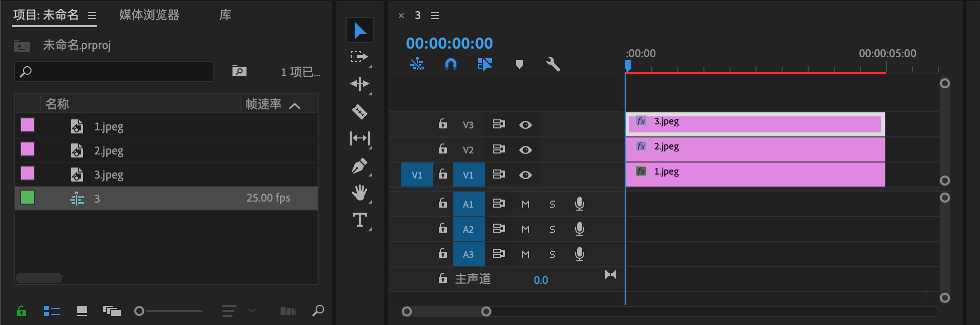Hide the V3 track output

tap(525, 125)
